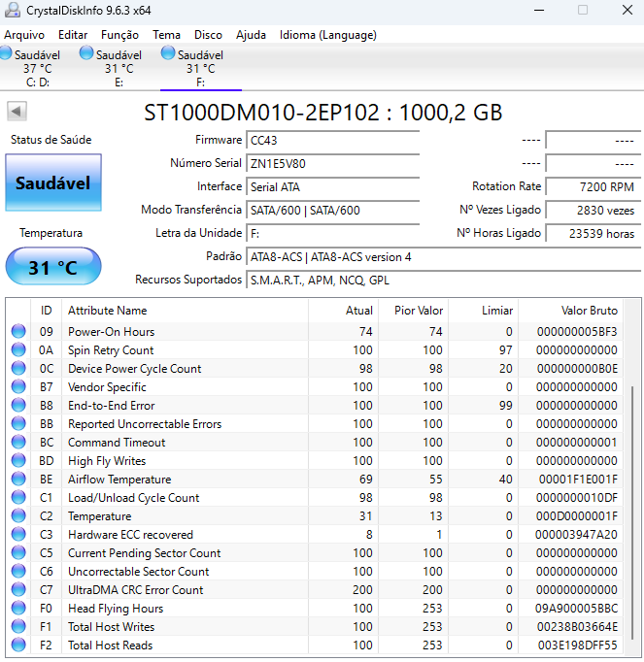Click the Letra da Unidade field F:
This screenshot has width=644, height=662.
(x=332, y=233)
